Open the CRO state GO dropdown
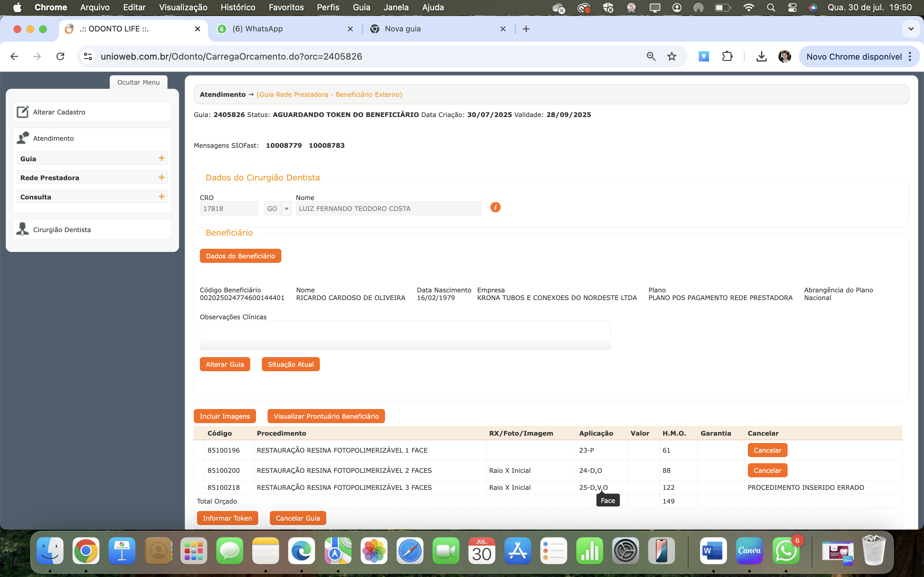This screenshot has width=924, height=577. (287, 209)
